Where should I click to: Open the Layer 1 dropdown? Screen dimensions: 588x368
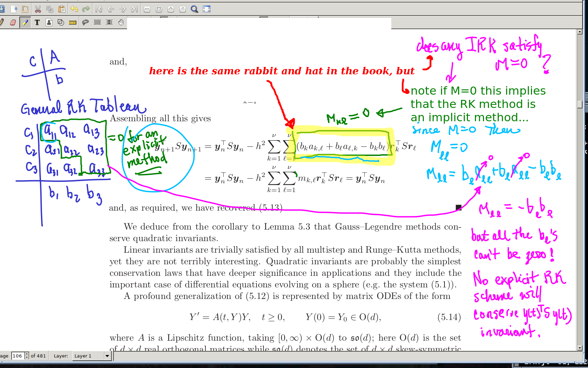(x=107, y=356)
